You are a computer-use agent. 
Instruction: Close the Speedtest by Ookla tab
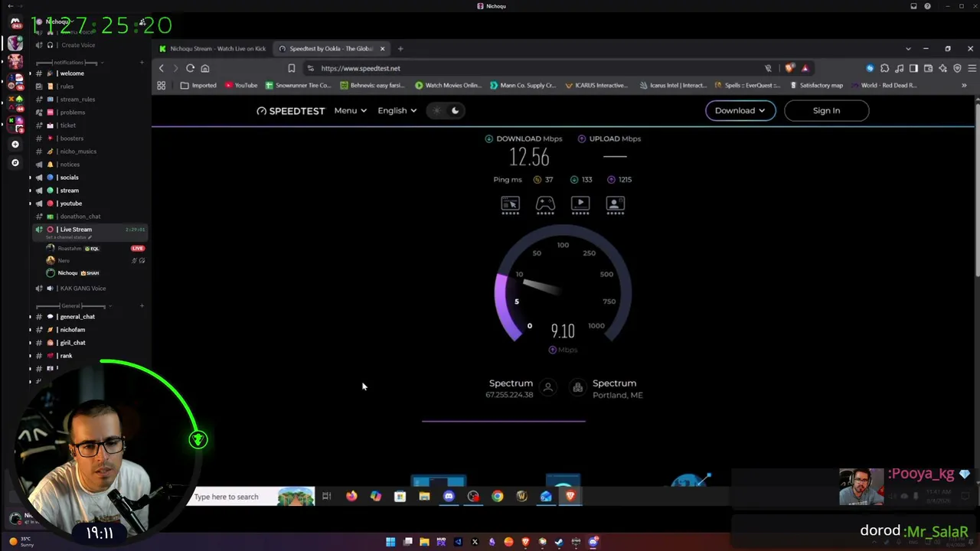(382, 49)
